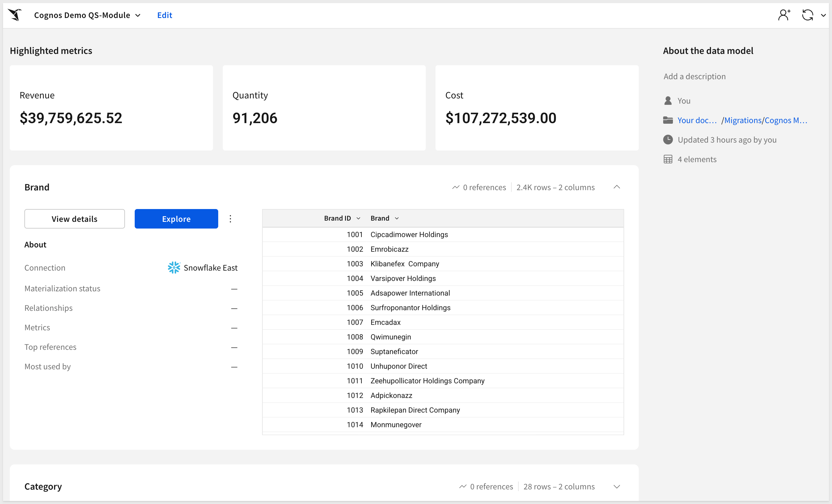Open the Migrations folder link
Screen dimensions: 832x504
click(x=742, y=120)
